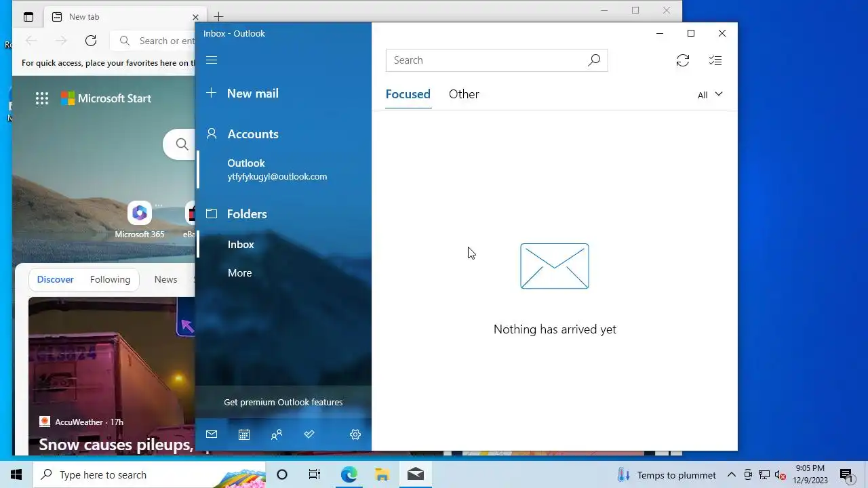Viewport: 868px width, 488px height.
Task: Open new tab in Edge
Action: (x=218, y=17)
